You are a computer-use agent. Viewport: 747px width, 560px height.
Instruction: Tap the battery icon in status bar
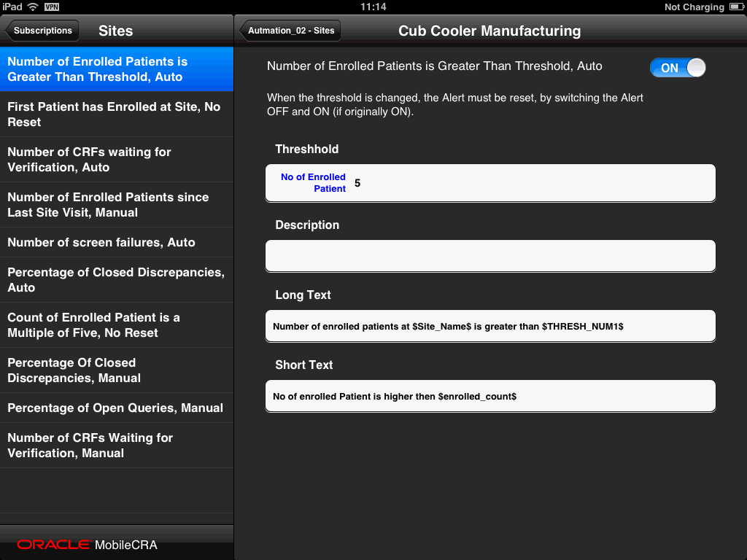[737, 7]
